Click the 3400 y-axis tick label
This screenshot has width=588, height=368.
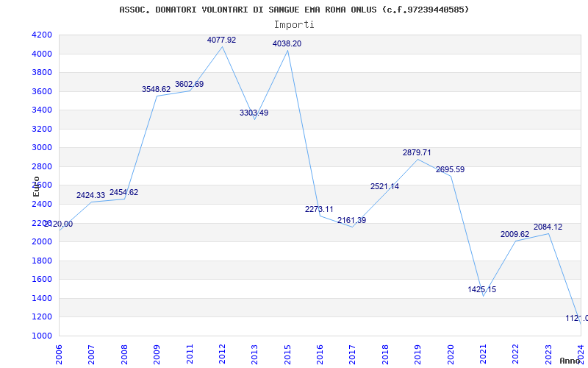pos(42,110)
